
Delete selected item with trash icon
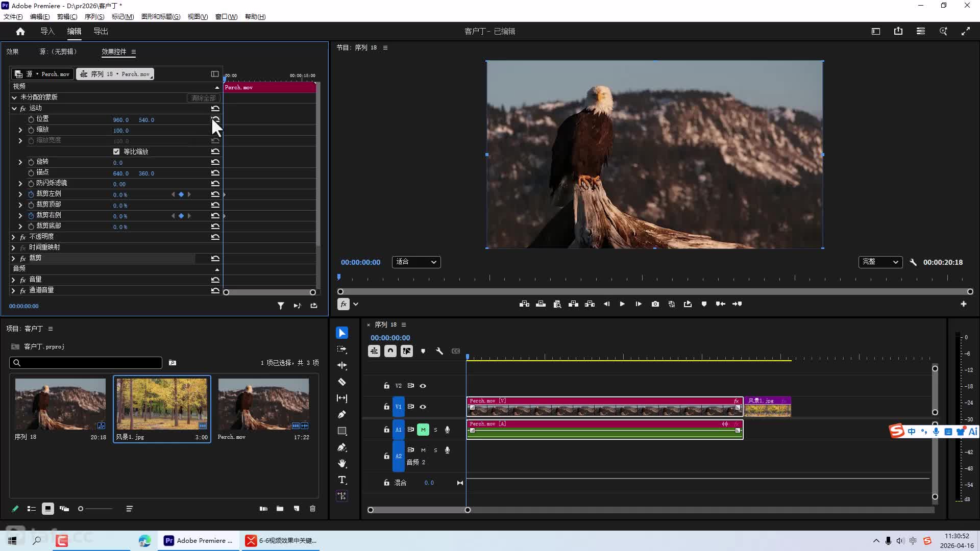tap(313, 509)
